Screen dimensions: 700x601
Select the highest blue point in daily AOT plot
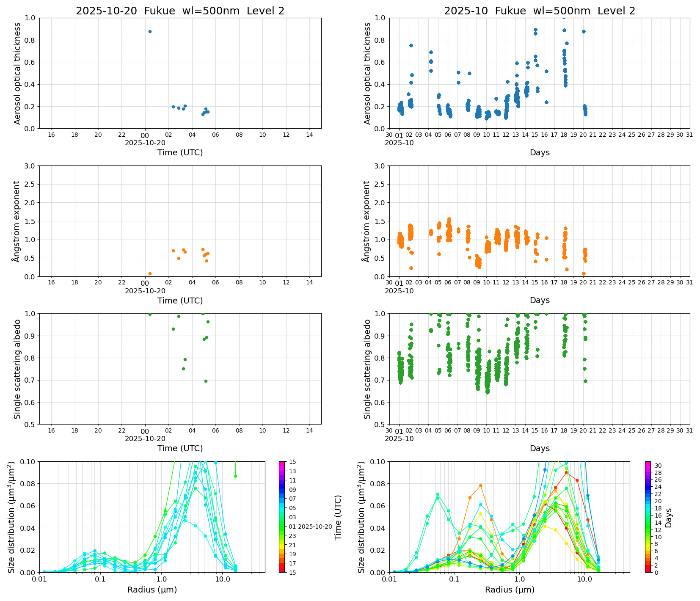tap(150, 32)
